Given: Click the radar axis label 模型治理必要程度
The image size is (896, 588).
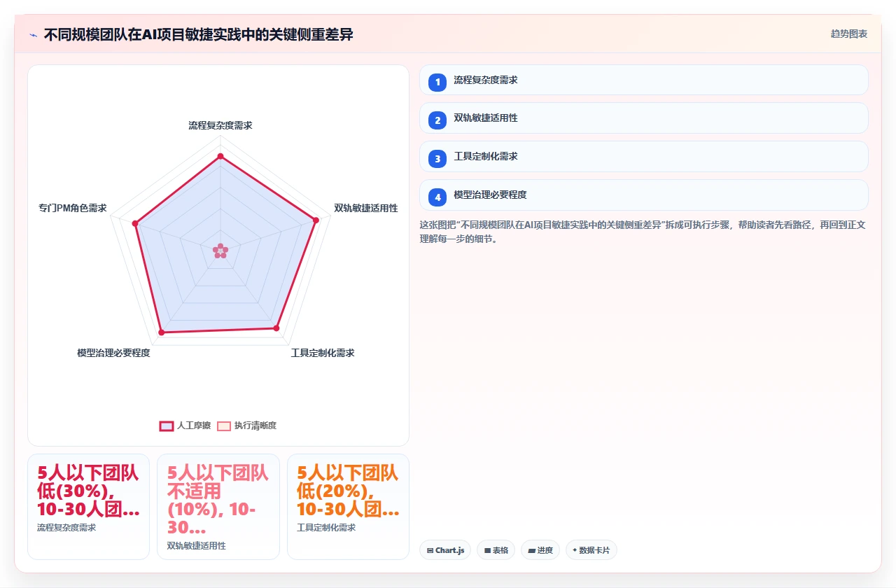Looking at the screenshot, I should [x=113, y=353].
